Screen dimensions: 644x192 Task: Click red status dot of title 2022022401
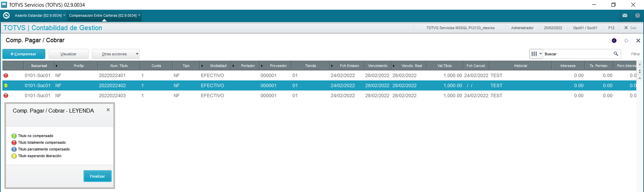6,75
